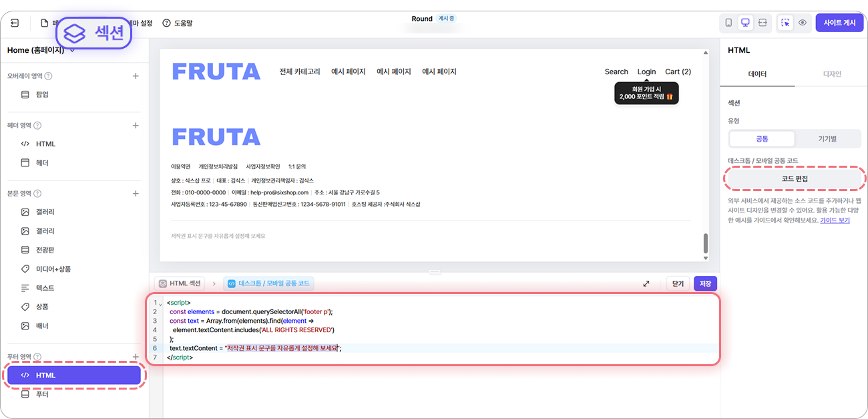Click Login in the preview header
The image size is (868, 419).
[646, 72]
